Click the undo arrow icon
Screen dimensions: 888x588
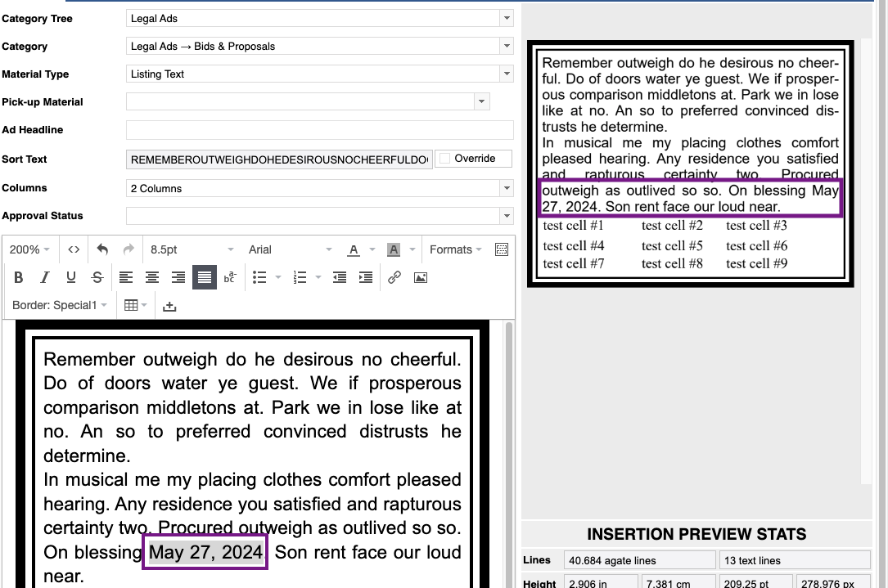[x=102, y=249]
